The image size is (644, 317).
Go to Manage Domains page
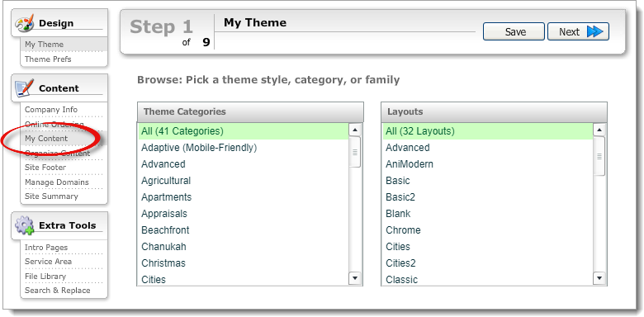point(57,182)
